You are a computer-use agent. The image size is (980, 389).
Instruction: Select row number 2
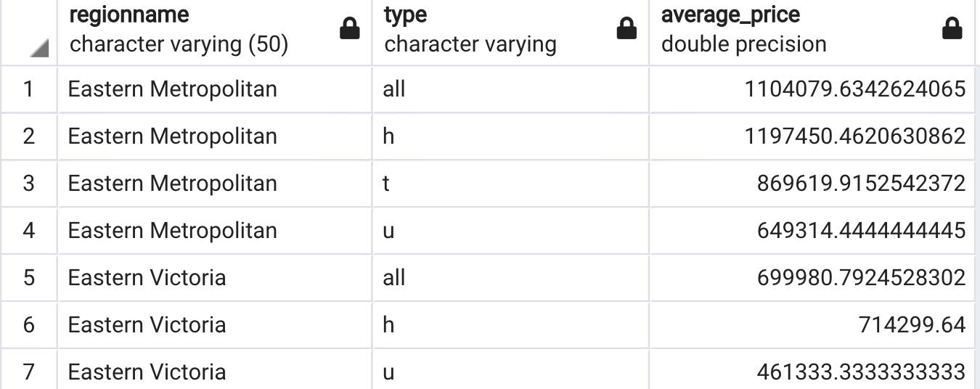[29, 136]
